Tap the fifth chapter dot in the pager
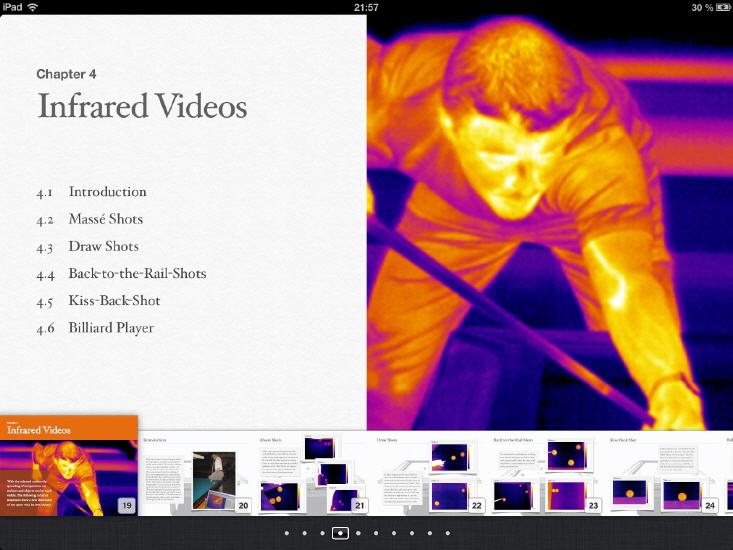 358,533
